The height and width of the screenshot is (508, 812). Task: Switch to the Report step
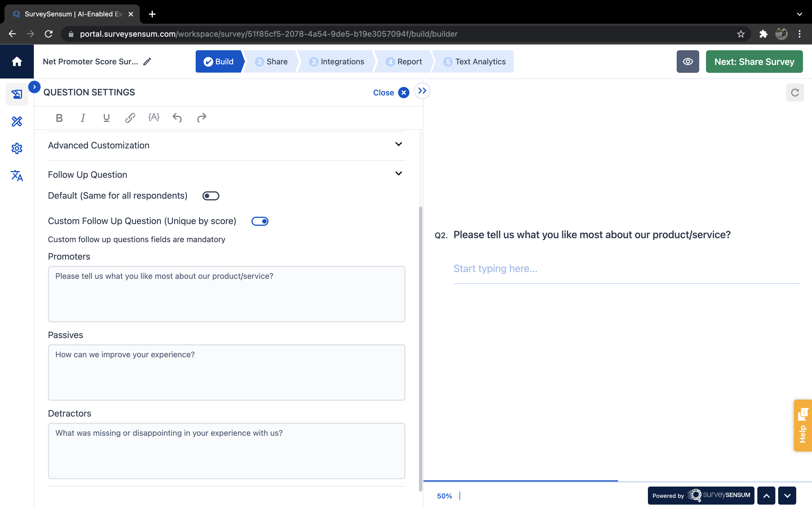[x=404, y=62]
